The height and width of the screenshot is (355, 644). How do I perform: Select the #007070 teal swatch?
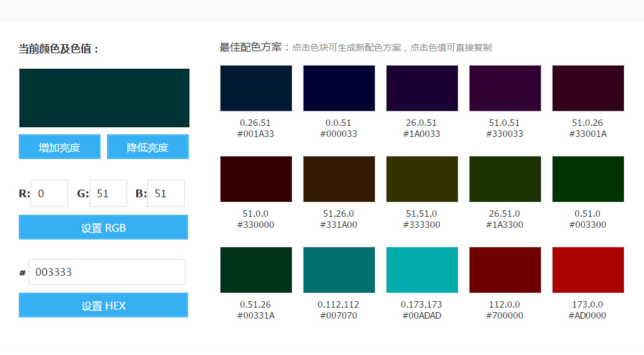pos(339,270)
